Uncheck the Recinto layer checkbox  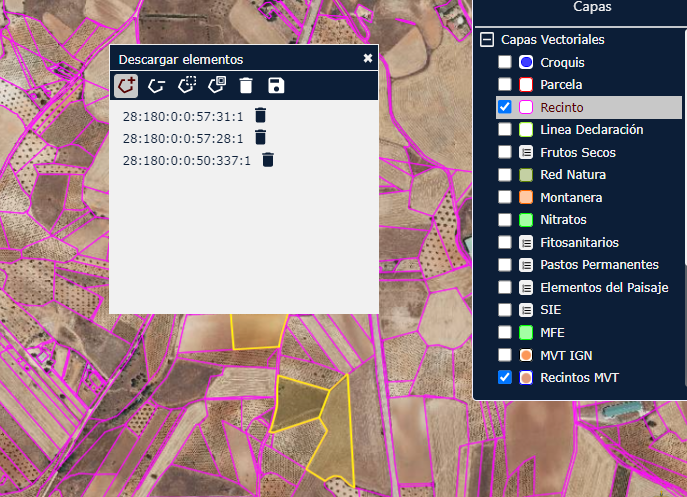505,107
